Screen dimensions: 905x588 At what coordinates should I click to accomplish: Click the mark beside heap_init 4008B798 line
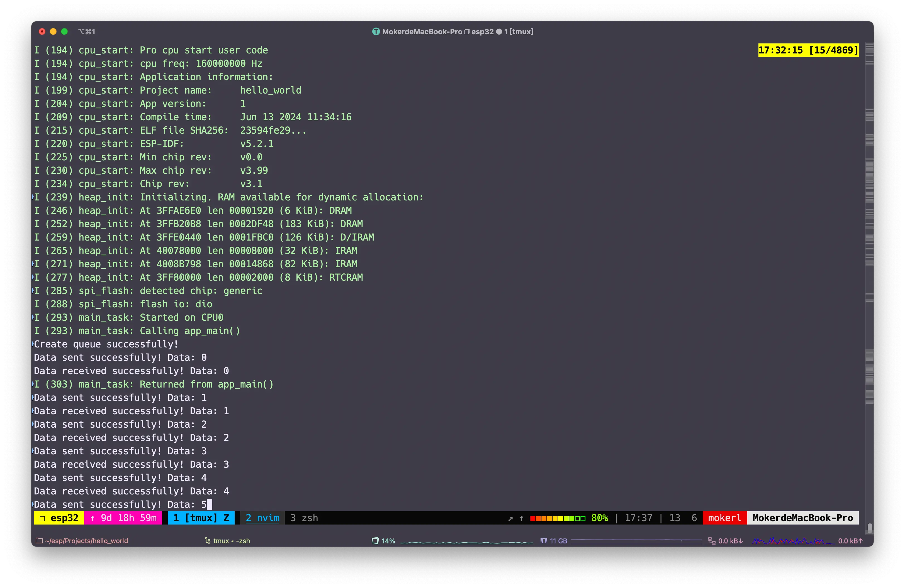33,264
